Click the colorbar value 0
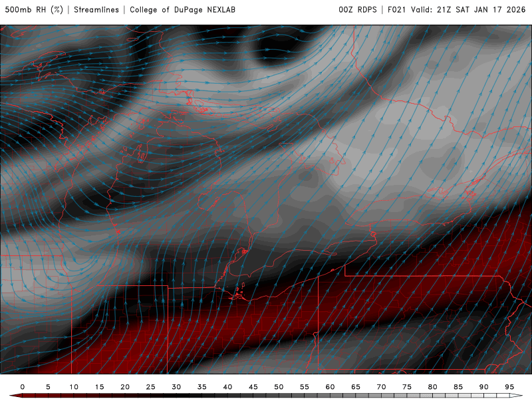Screen dimensions: 532x399 23,387
